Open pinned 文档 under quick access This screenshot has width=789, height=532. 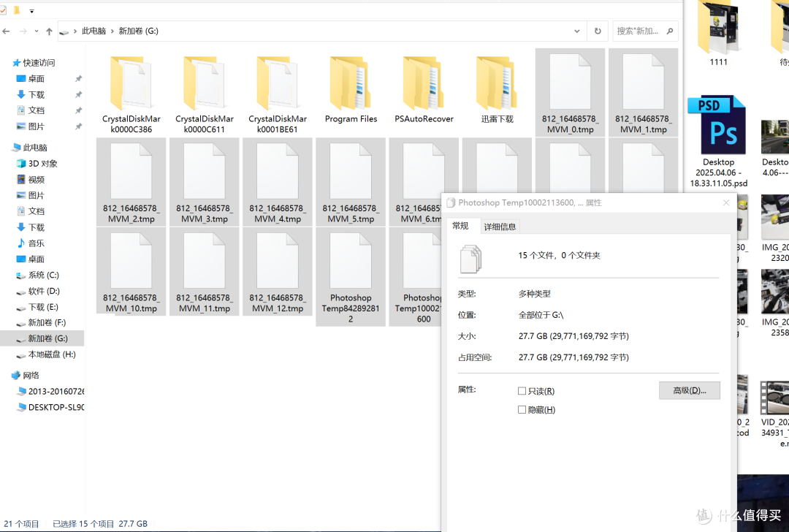[x=37, y=111]
